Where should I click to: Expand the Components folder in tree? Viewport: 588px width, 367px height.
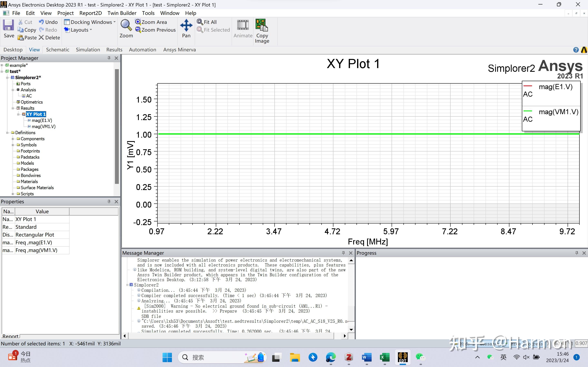[13, 139]
